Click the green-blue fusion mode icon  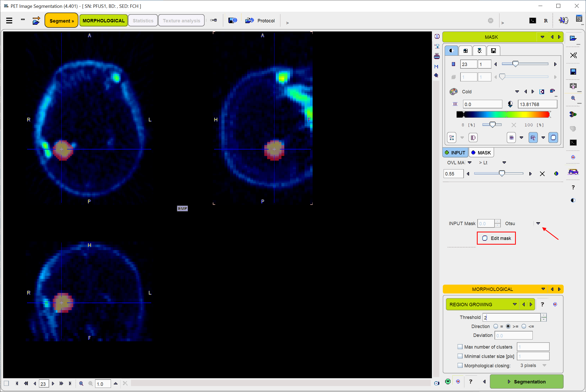tap(556, 174)
